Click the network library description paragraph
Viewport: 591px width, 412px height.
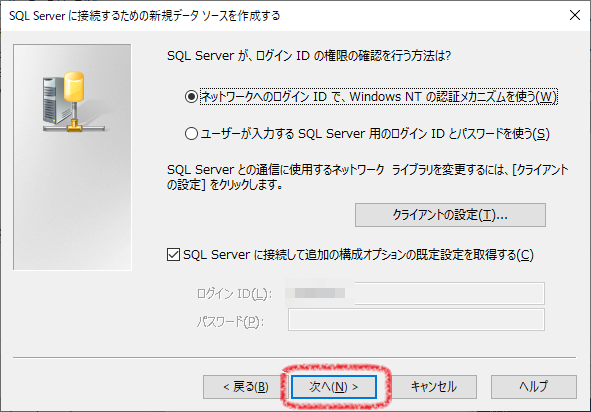point(367,177)
